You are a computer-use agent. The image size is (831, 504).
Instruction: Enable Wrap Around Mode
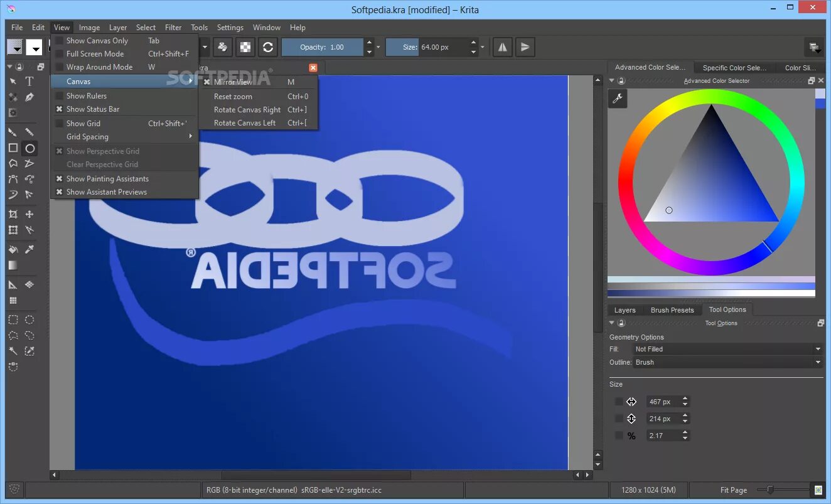click(124, 67)
